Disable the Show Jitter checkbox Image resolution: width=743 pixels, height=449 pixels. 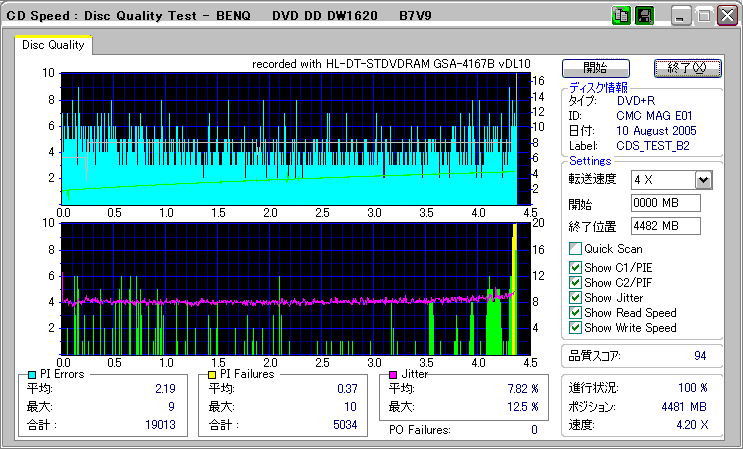(x=575, y=298)
